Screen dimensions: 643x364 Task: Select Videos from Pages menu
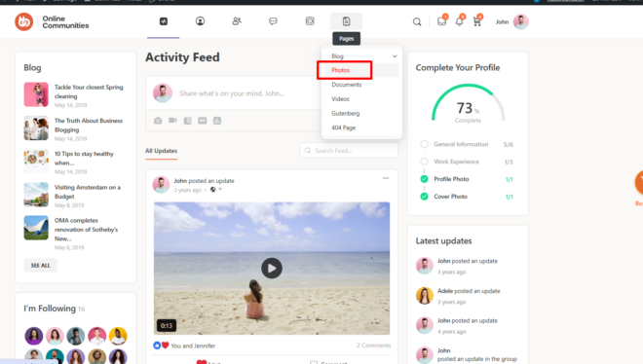click(x=340, y=99)
